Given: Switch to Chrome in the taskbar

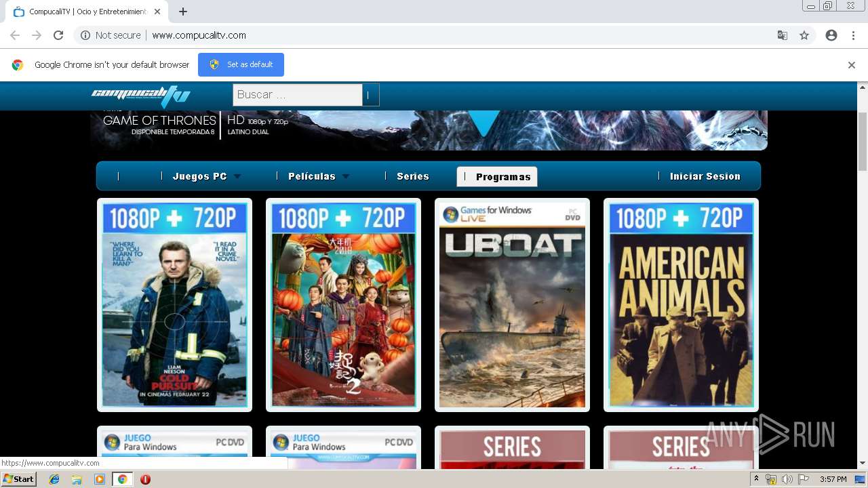Looking at the screenshot, I should pos(122,479).
